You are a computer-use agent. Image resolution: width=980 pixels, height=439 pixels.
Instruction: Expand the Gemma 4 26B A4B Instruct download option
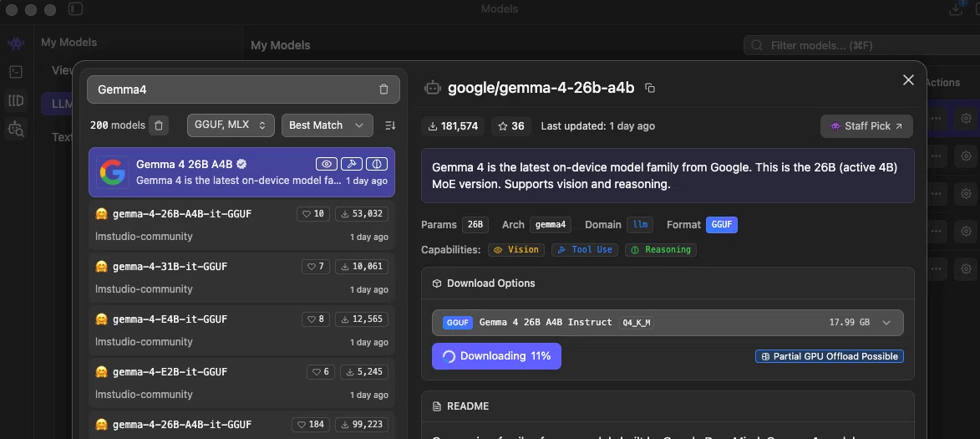tap(668, 323)
